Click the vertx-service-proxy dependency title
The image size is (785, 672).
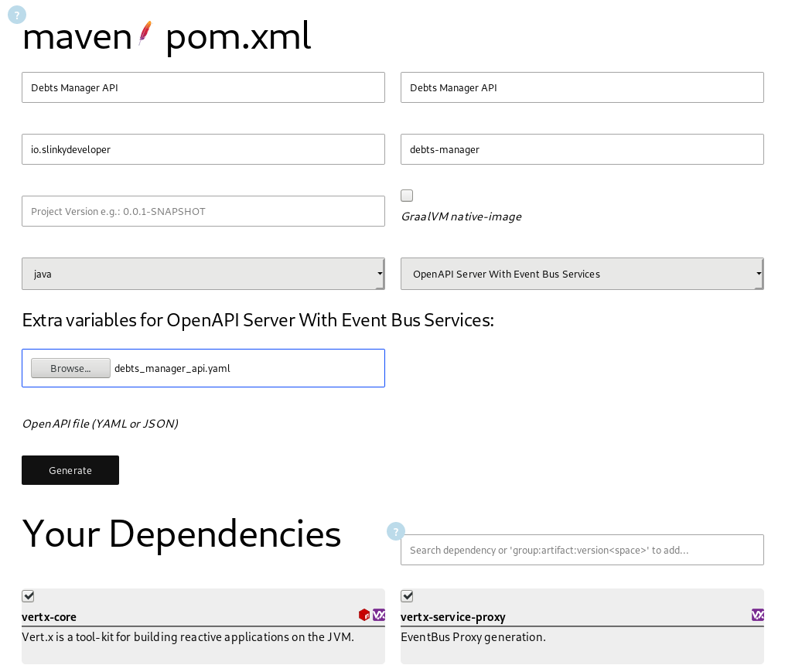[453, 617]
